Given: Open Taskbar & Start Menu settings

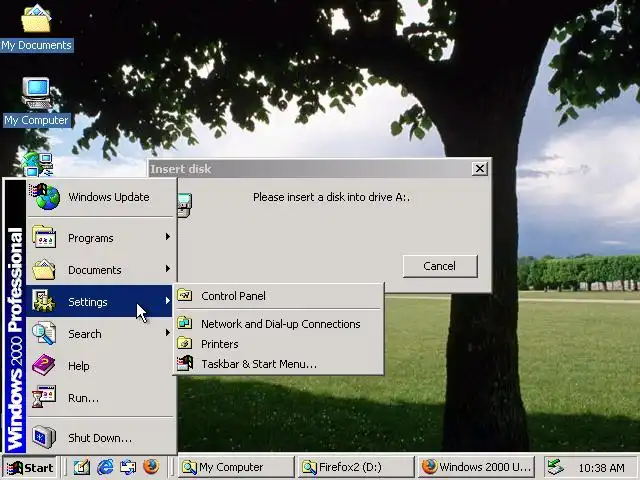Looking at the screenshot, I should tap(278, 364).
